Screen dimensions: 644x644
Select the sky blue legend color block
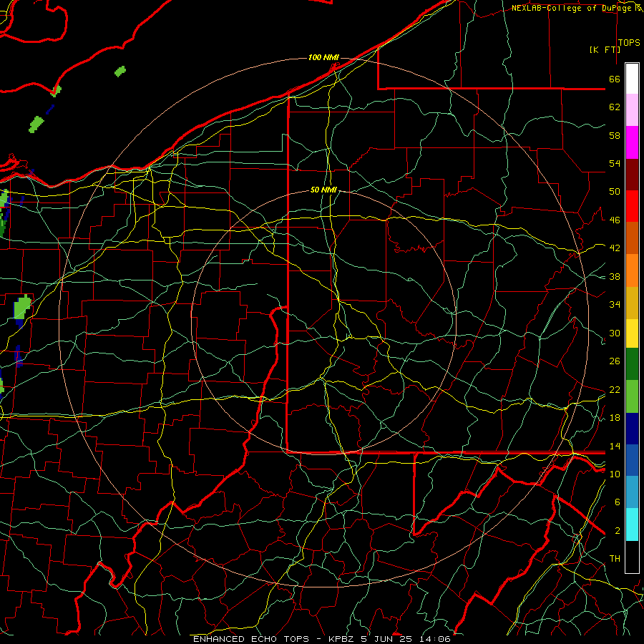(x=632, y=492)
